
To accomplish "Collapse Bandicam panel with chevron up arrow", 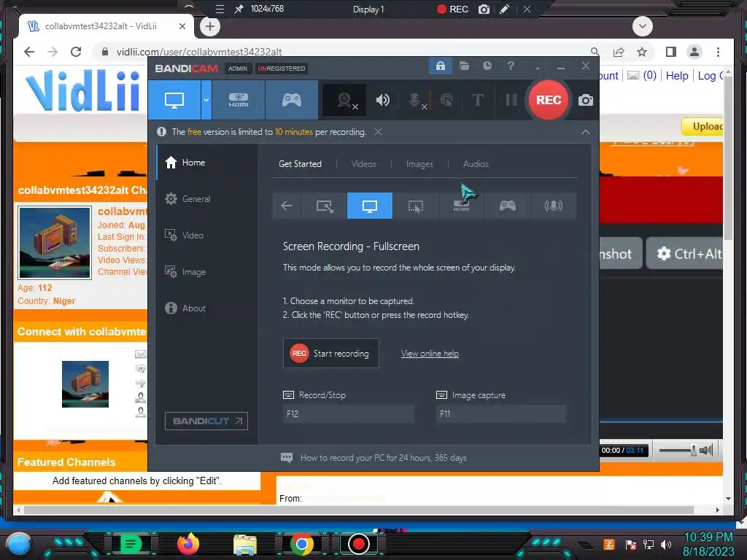I will click(x=586, y=132).
